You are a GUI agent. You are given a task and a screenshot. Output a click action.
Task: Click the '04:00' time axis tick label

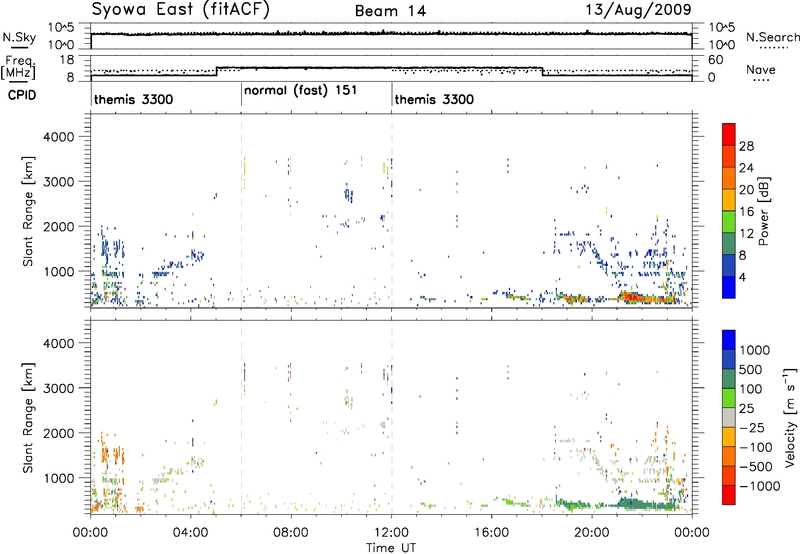tap(191, 533)
